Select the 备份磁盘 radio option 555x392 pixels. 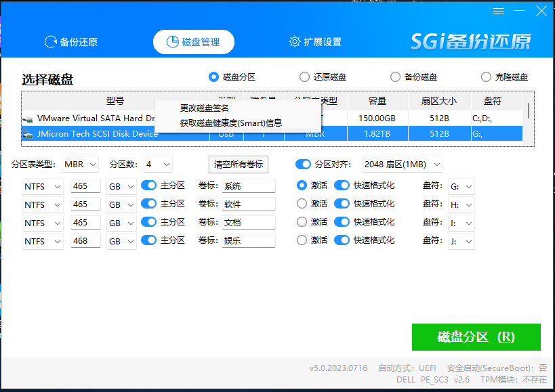pos(395,77)
